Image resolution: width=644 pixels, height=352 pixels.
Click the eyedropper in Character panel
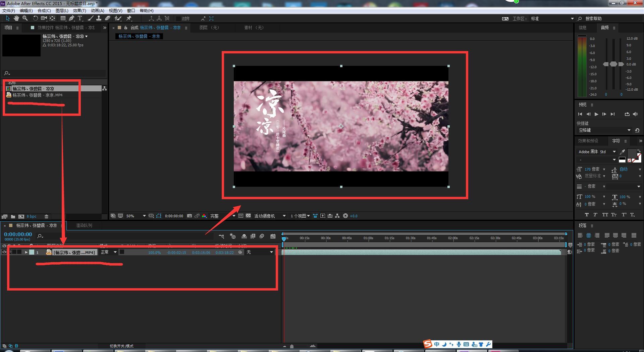tap(622, 152)
